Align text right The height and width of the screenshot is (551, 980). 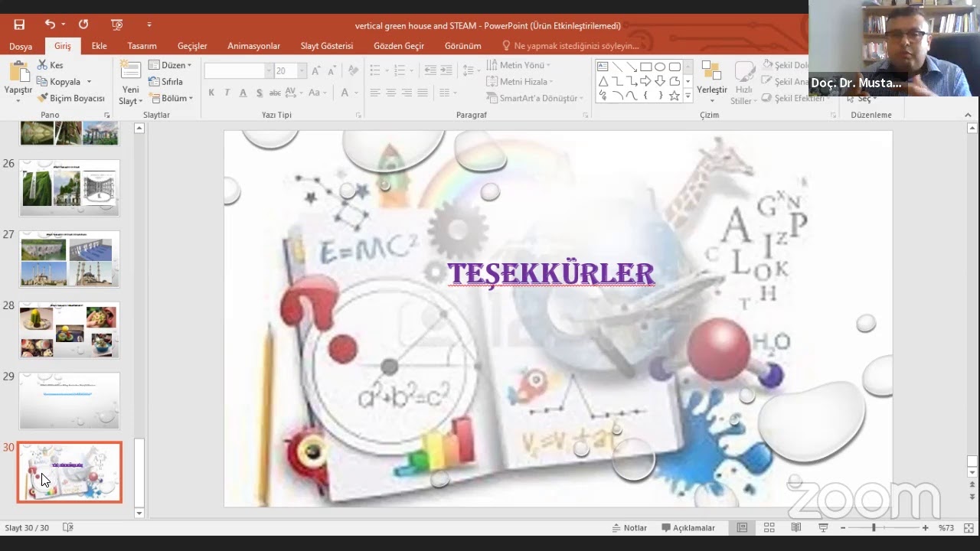click(407, 93)
